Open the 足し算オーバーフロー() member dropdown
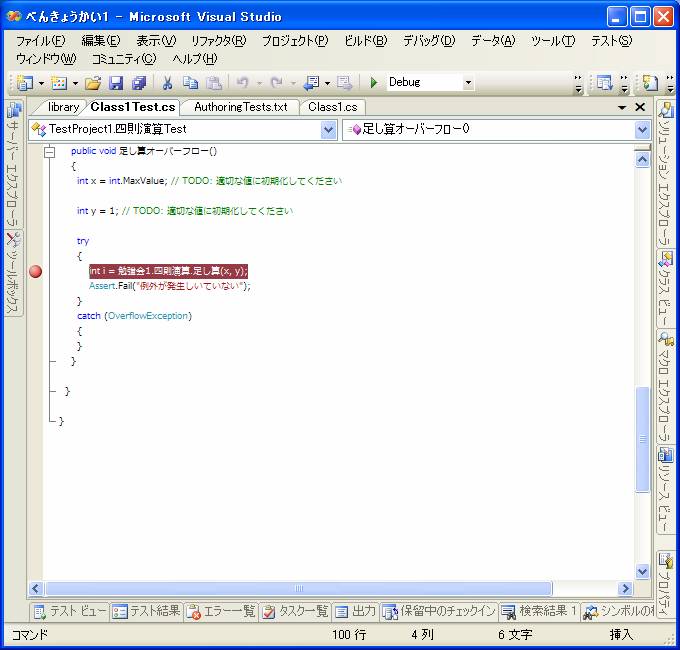The image size is (680, 650). click(641, 129)
